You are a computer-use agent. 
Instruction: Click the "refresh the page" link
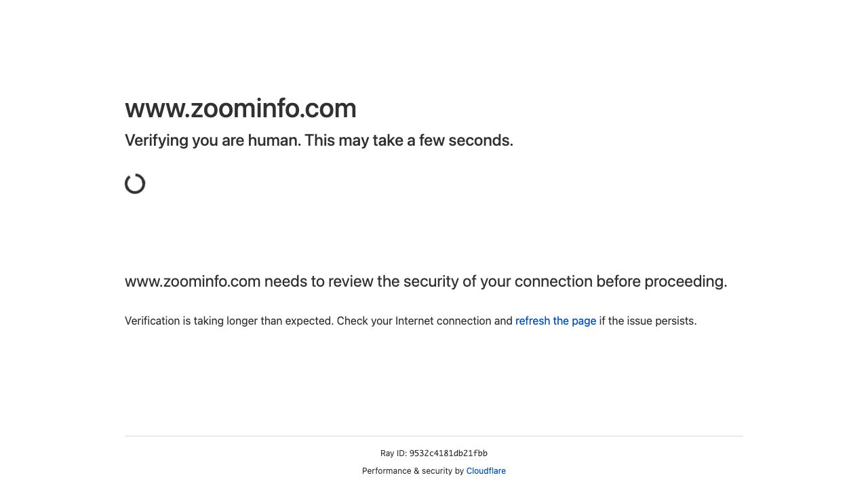pyautogui.click(x=555, y=321)
